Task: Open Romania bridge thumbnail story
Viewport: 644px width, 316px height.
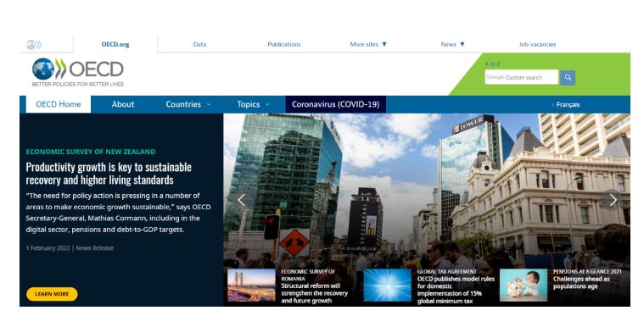Action: point(251,286)
